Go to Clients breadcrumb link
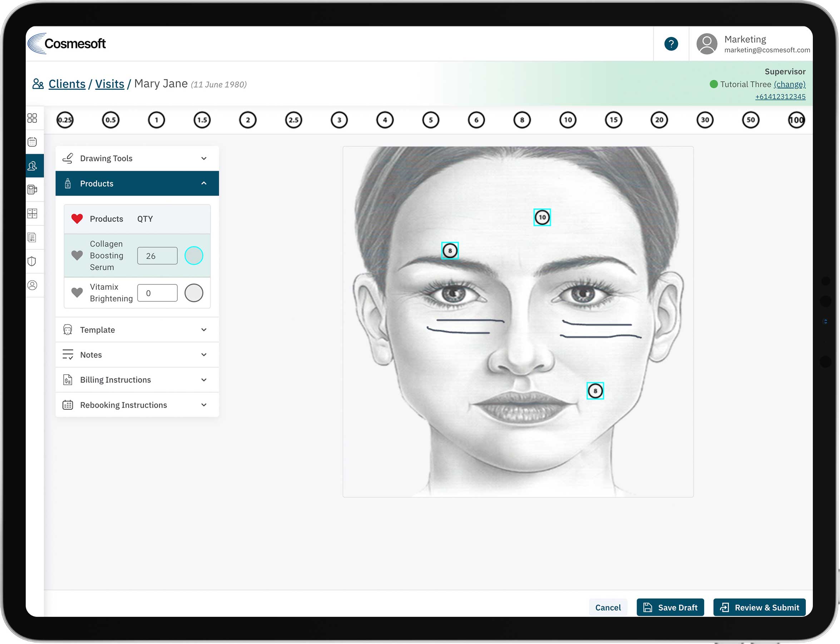 [x=66, y=84]
